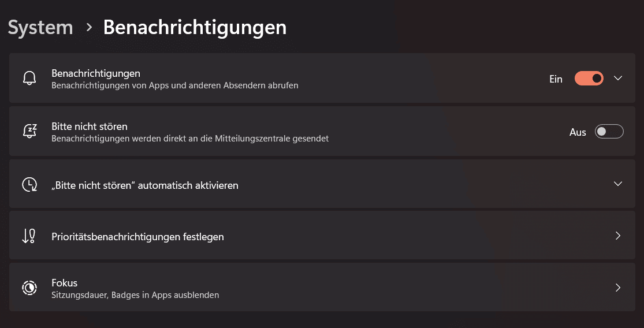Turn off the Benachrichtigungen toggle
This screenshot has height=328, width=644.
pos(589,79)
